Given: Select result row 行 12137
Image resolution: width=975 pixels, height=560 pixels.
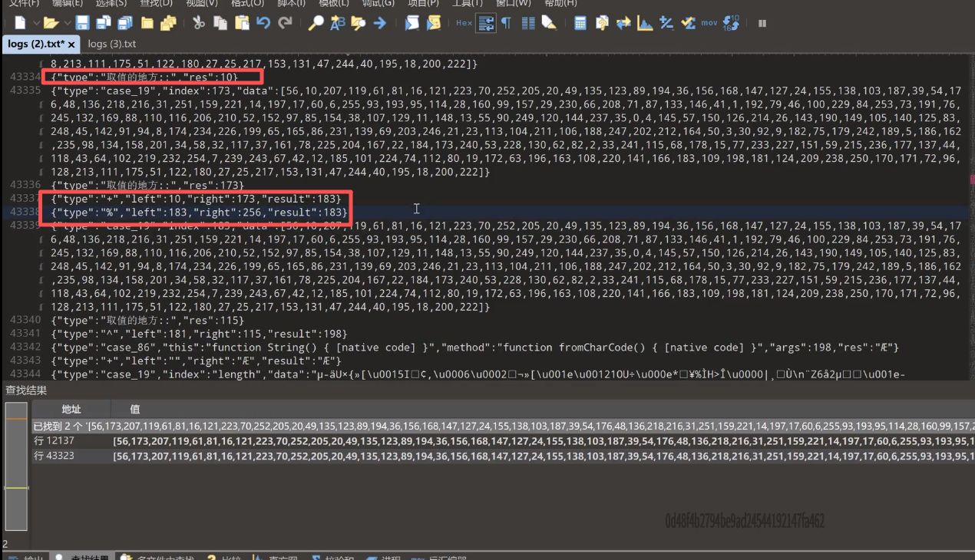Looking at the screenshot, I should click(x=504, y=441).
